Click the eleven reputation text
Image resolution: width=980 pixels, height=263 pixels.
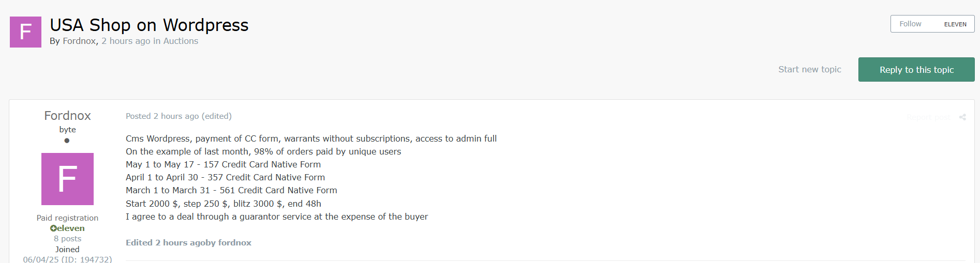tap(71, 228)
